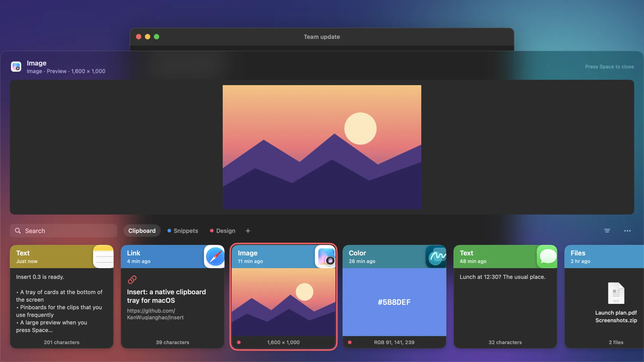The image size is (644, 362).
Task: Click the 'Insert: a native clipboard tray for macOS' title
Action: tap(166, 296)
